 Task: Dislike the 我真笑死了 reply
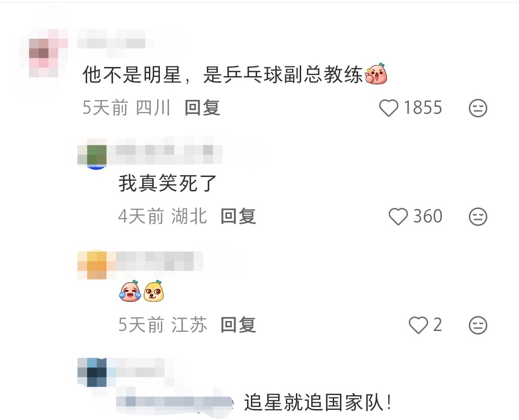[x=478, y=217]
